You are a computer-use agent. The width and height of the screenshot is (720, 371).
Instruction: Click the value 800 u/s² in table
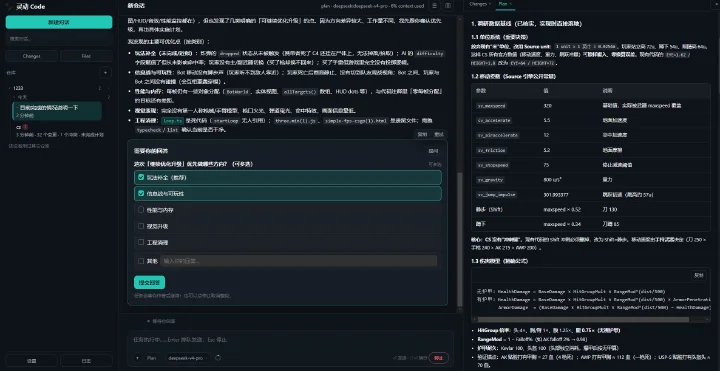point(553,180)
